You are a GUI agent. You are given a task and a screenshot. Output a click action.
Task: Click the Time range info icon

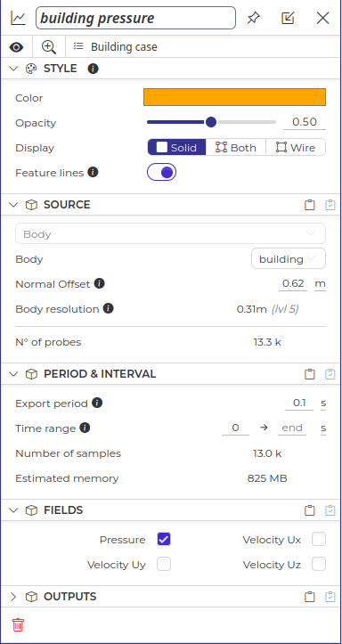(85, 428)
